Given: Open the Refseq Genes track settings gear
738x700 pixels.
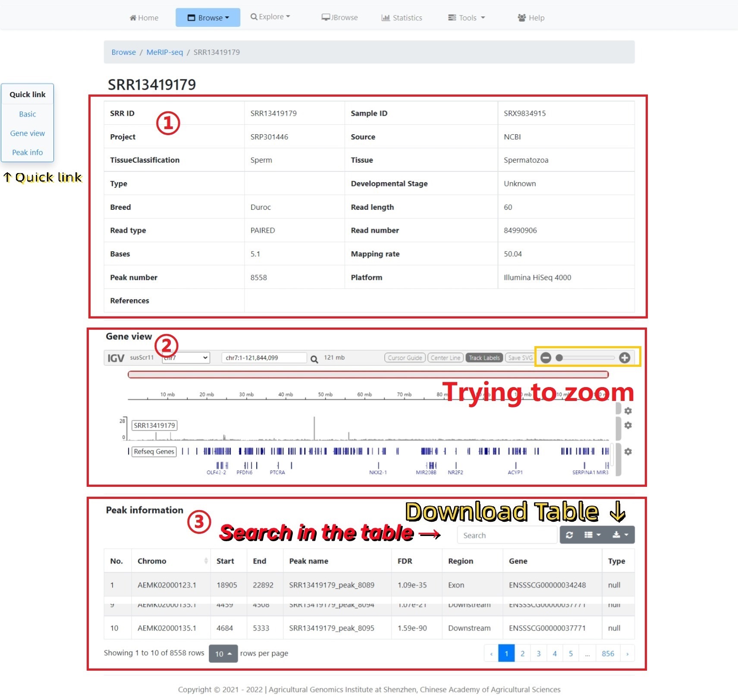Looking at the screenshot, I should (x=628, y=451).
